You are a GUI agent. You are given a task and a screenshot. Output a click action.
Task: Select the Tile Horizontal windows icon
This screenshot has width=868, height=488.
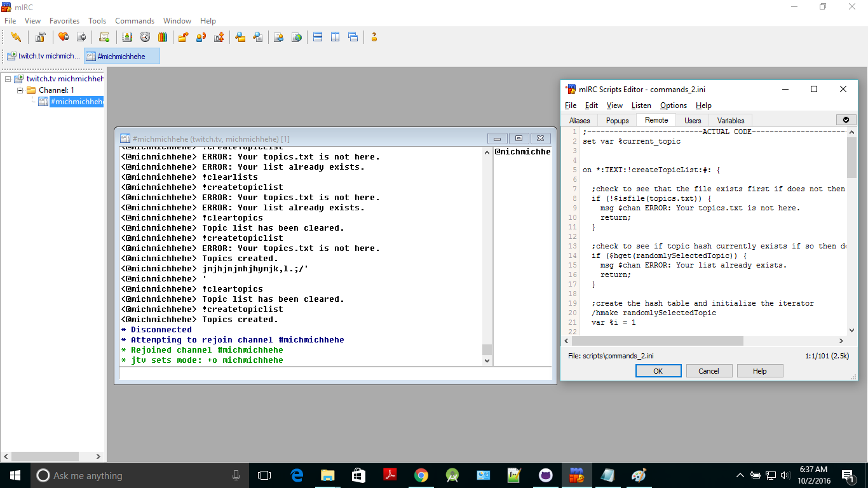tap(318, 37)
